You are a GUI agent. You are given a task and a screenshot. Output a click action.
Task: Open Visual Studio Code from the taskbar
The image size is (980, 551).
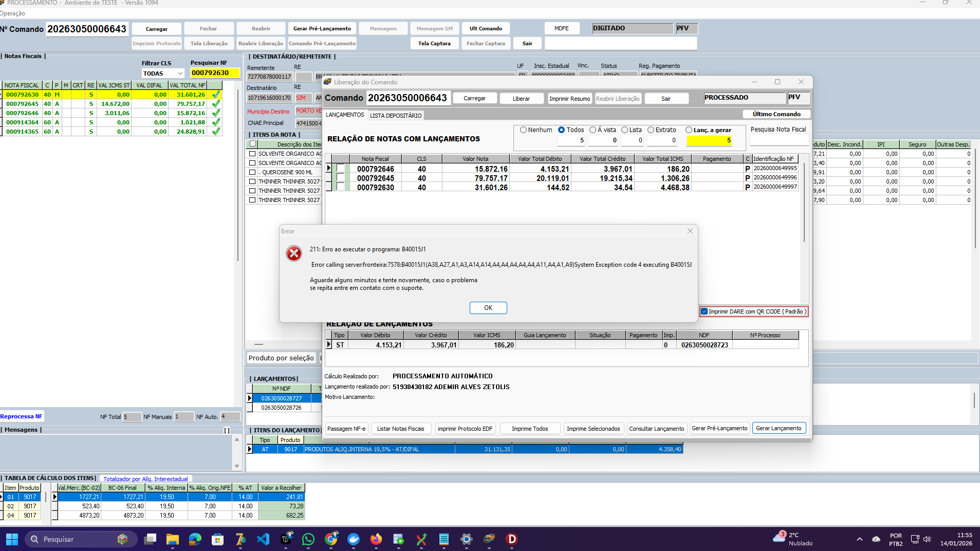tap(263, 539)
